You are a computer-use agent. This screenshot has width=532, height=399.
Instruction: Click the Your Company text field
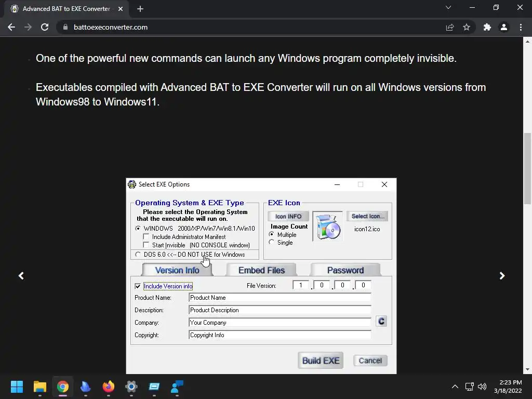280,322
